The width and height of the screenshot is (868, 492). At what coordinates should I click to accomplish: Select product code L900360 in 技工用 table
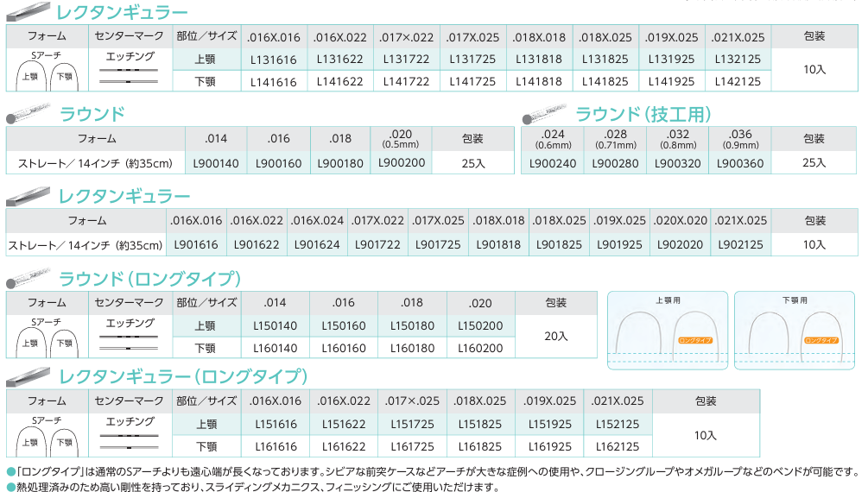[x=740, y=162]
